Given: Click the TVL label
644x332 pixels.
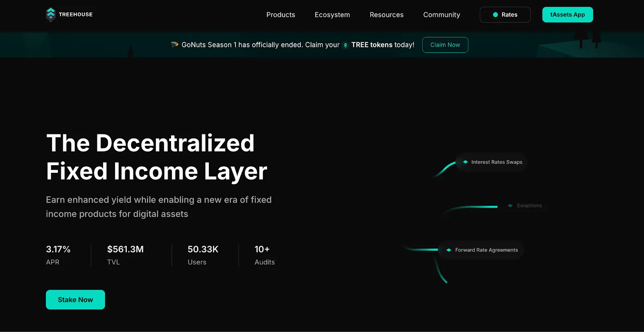Looking at the screenshot, I should pyautogui.click(x=114, y=262).
